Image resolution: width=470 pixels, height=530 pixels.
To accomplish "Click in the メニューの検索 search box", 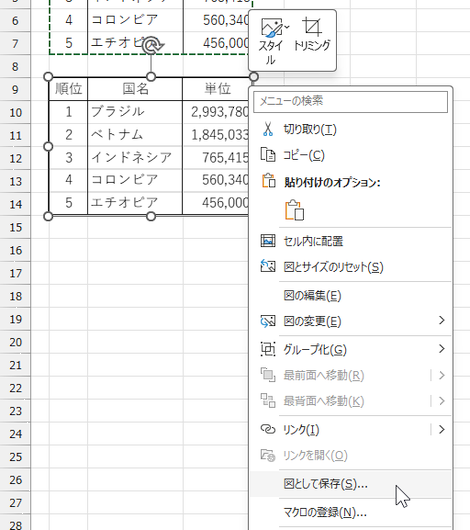I will pyautogui.click(x=350, y=101).
